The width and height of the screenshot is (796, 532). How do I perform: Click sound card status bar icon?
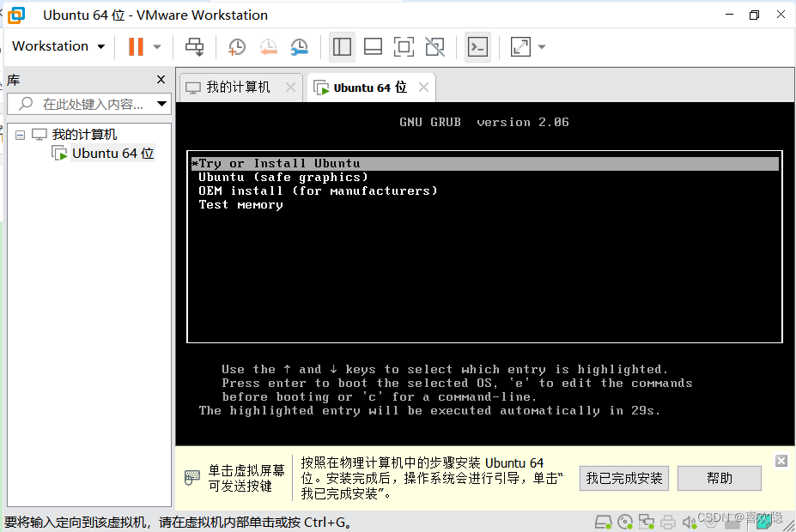(x=689, y=522)
